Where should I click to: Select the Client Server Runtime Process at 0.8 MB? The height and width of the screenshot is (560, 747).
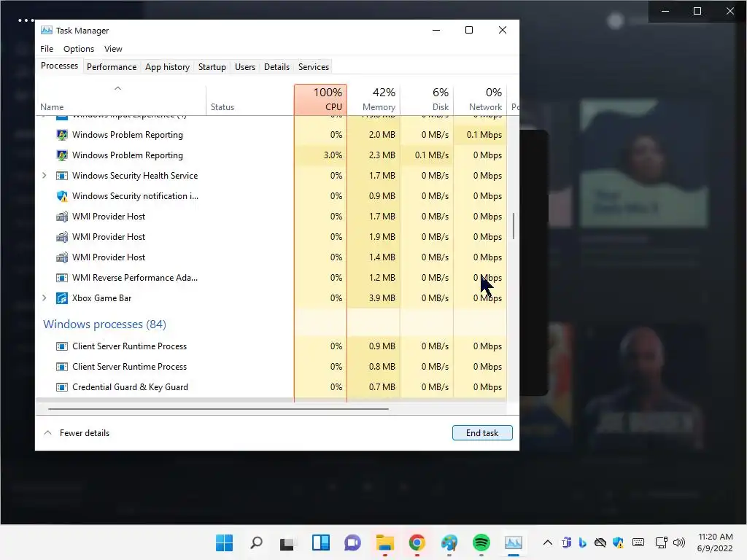[x=271, y=367]
